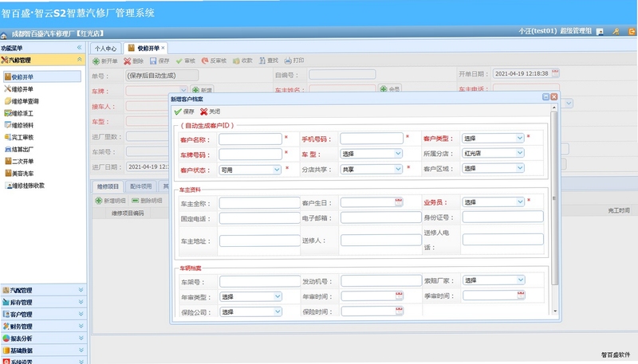Viewport: 638px width, 364px height.
Task: Click the 反审核 toolbar button
Action: tap(214, 61)
